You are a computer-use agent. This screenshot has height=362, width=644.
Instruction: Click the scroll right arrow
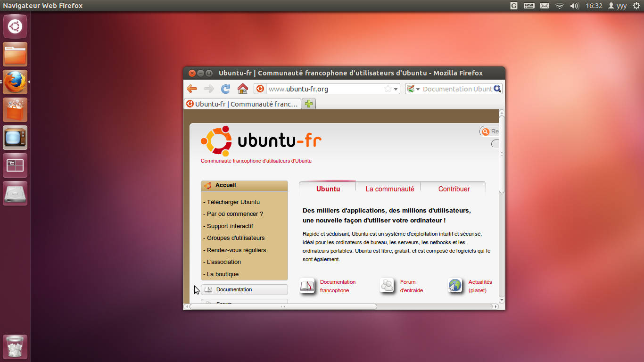(495, 306)
